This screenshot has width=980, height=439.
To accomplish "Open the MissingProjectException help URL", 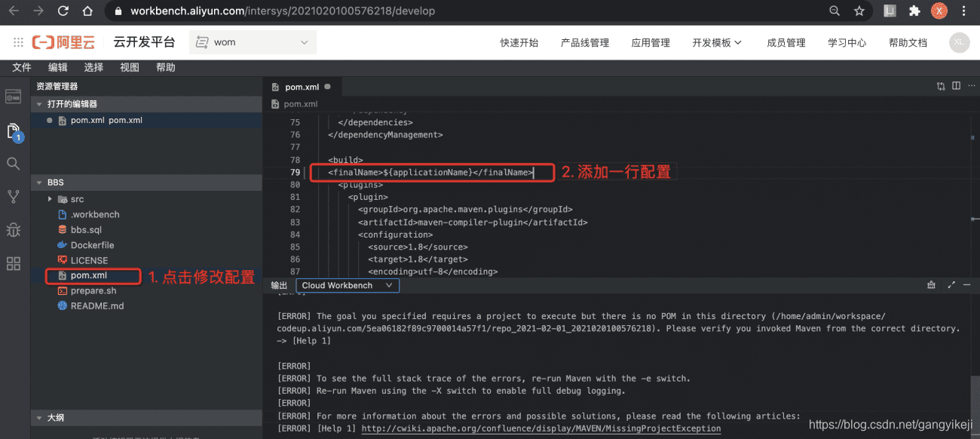I will pos(541,428).
